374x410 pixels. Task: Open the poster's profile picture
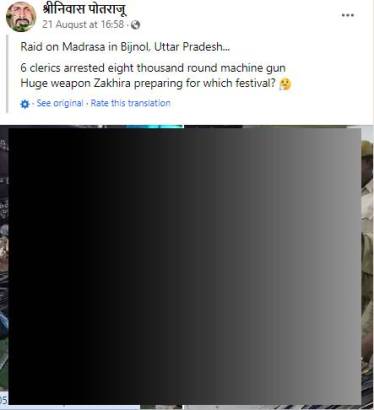coord(21,17)
